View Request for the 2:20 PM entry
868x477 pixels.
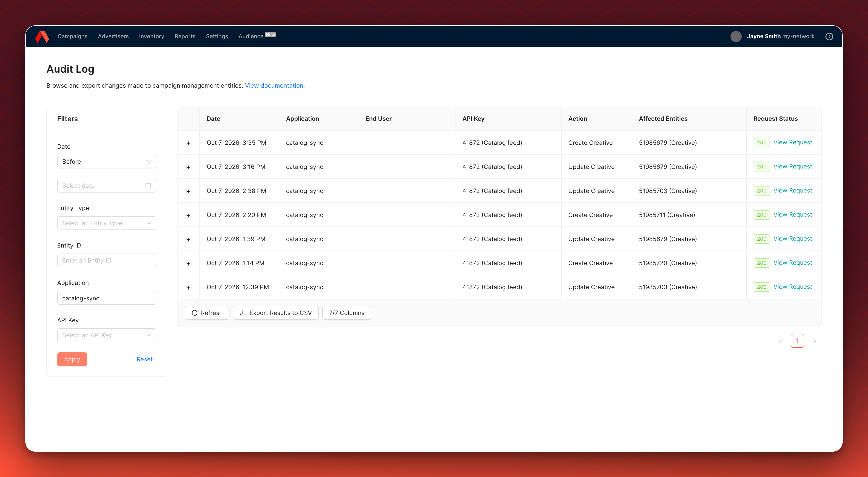(x=793, y=215)
